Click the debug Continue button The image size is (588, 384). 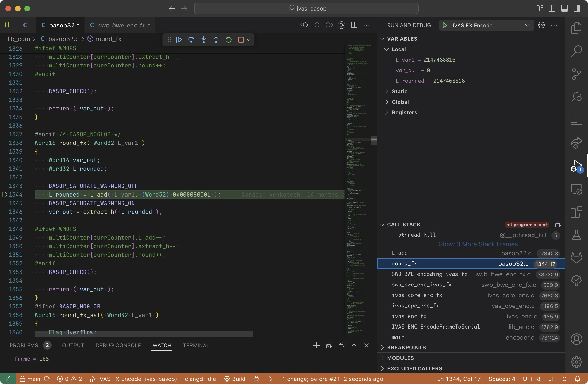(179, 40)
